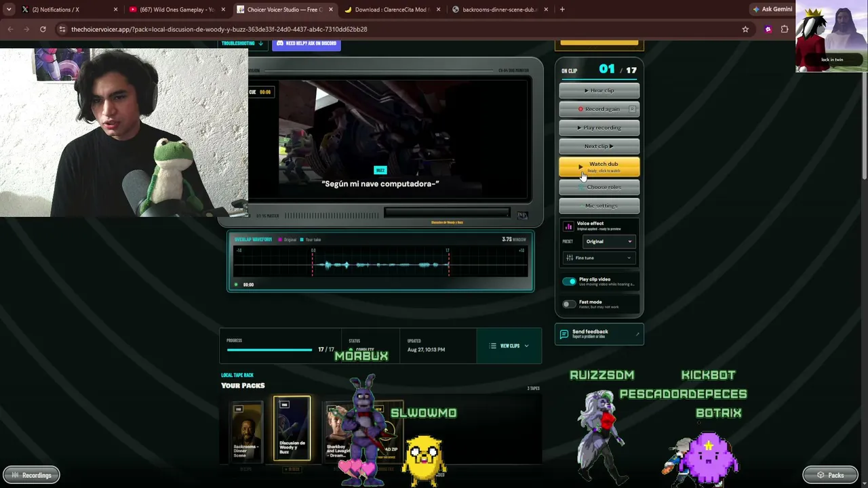Open the Chrome tab search arrow
This screenshot has height=488, width=868.
pyautogui.click(x=9, y=9)
